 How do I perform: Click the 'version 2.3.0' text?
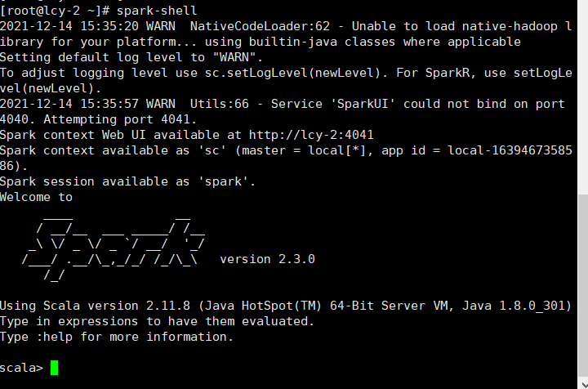(267, 259)
